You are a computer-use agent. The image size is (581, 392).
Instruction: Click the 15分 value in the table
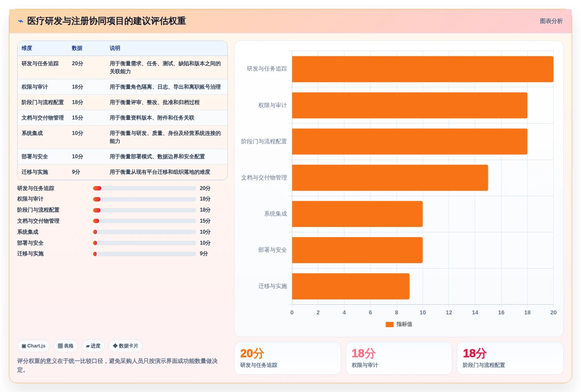point(78,118)
